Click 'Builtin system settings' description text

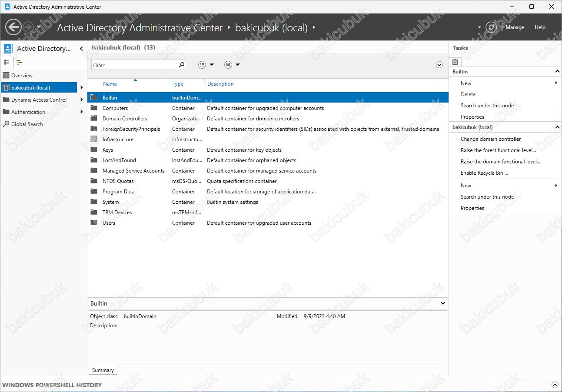pyautogui.click(x=233, y=202)
